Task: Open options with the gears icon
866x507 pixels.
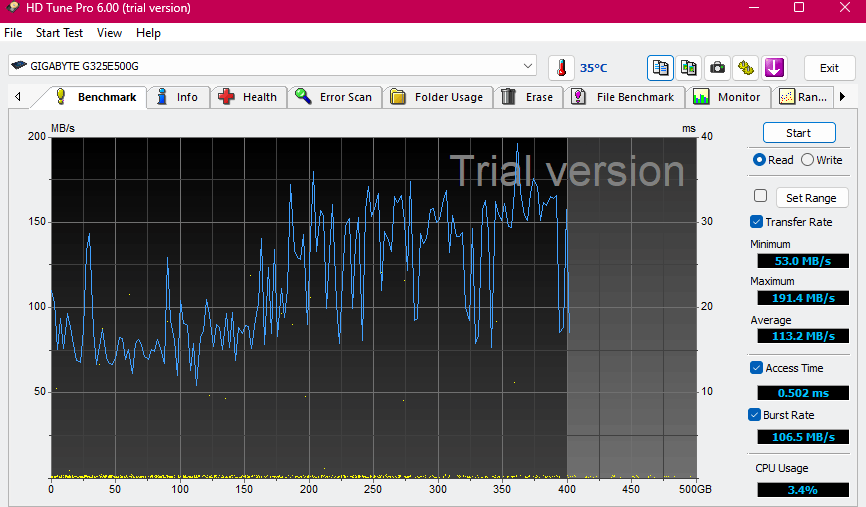Action: (746, 68)
